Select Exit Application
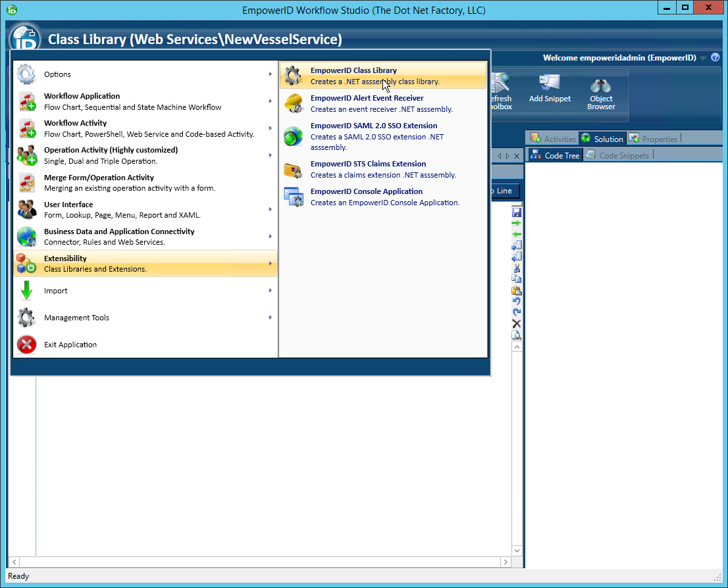 (69, 344)
